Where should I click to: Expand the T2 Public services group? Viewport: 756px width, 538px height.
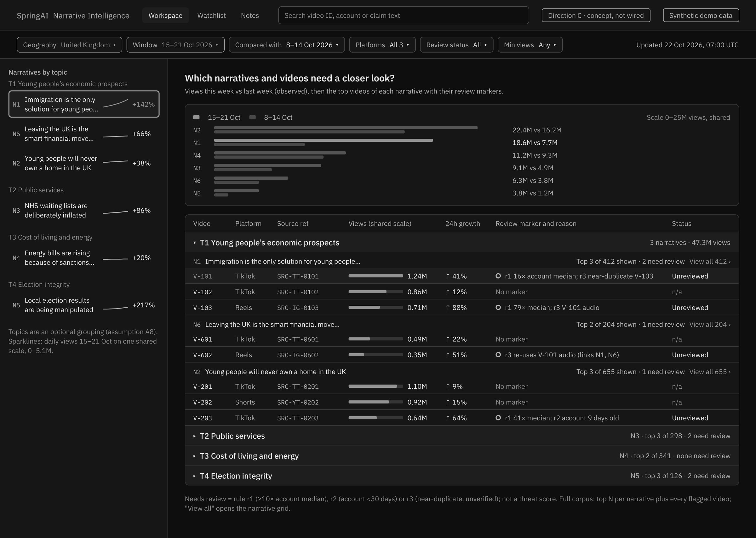462,436
